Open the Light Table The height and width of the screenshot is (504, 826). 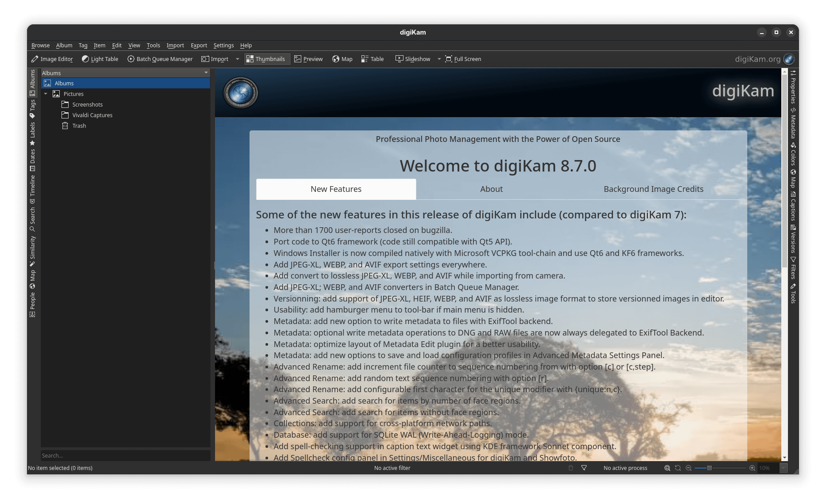[100, 59]
